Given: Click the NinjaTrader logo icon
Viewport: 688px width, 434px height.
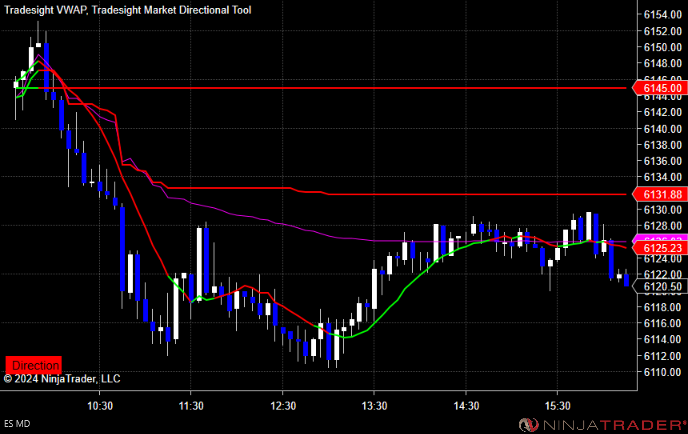Looking at the screenshot, I should pos(529,425).
